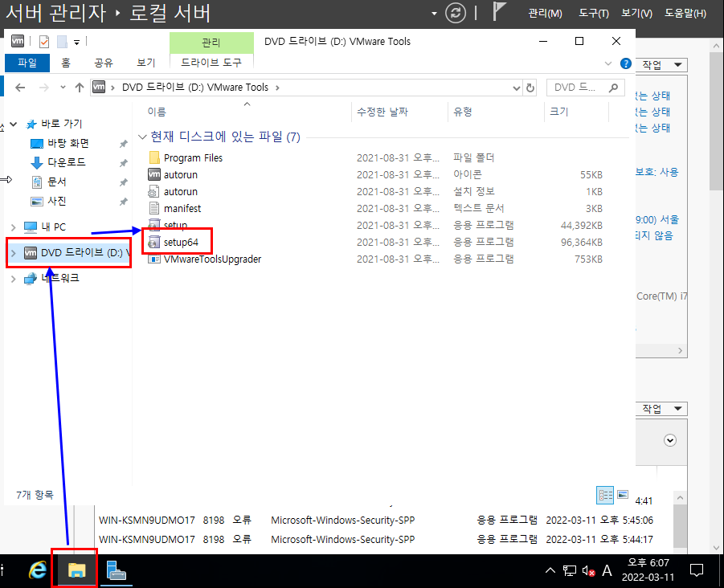Open the upper 작업 dropdown in Server Manager
Image resolution: width=724 pixels, height=588 pixels.
point(661,64)
